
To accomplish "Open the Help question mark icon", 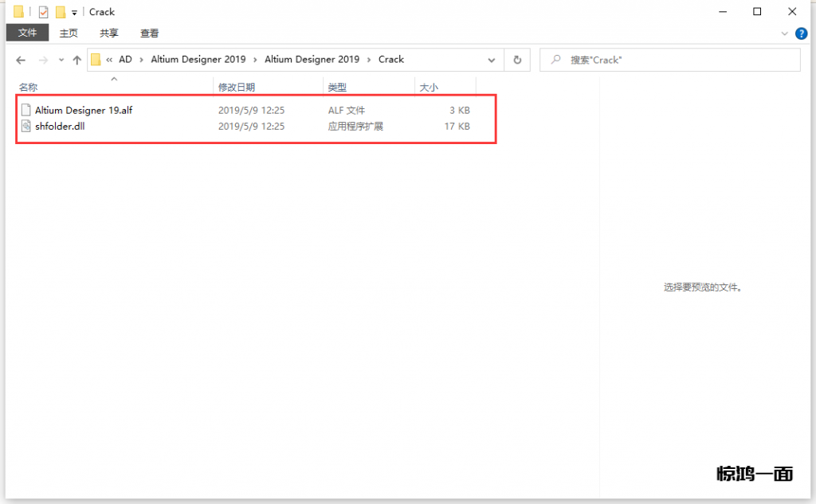I will (x=801, y=33).
